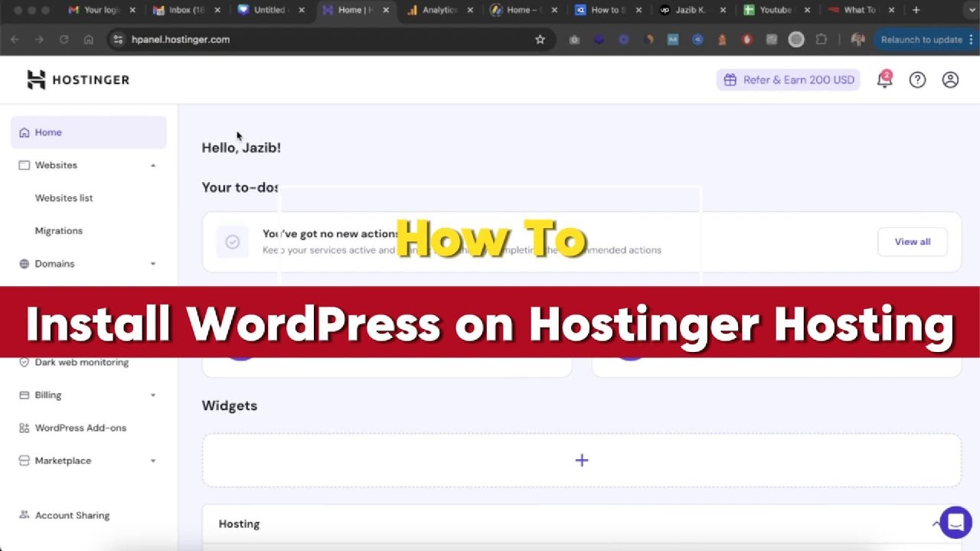The width and height of the screenshot is (980, 551).
Task: Open the extensions puzzle icon
Action: [822, 39]
